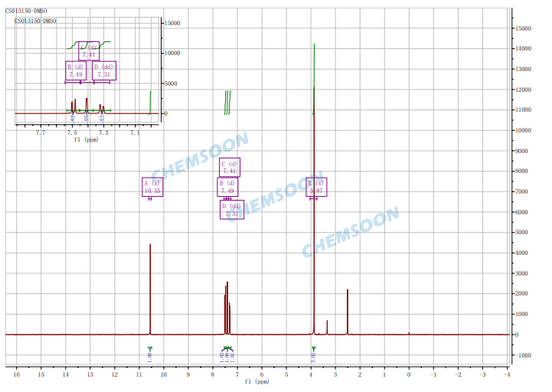Select the inset CS013150-DMSO title
This screenshot has height=392, width=552.
click(x=36, y=21)
